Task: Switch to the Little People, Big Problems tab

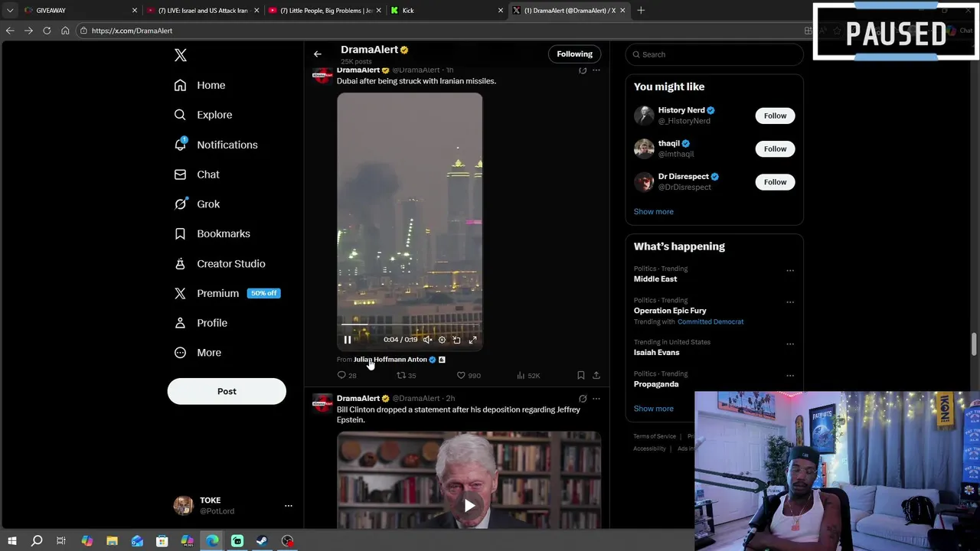Action: [x=325, y=10]
